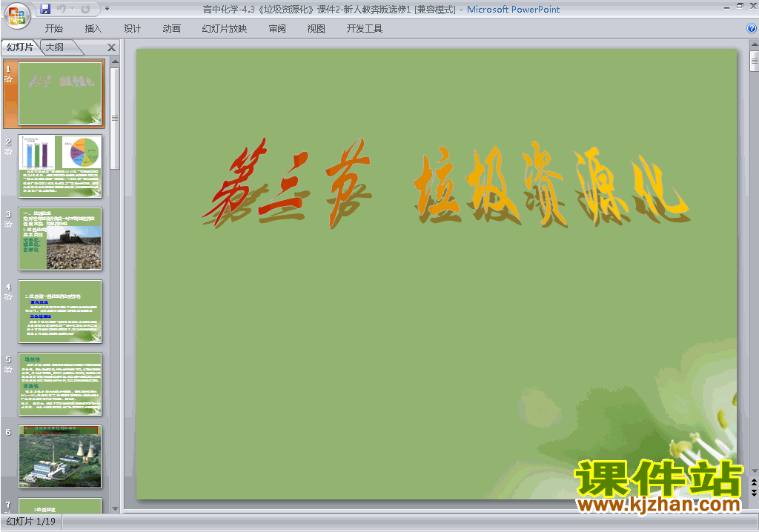The width and height of the screenshot is (759, 532).
Task: Minimize the PowerPoint window
Action: (726, 7)
